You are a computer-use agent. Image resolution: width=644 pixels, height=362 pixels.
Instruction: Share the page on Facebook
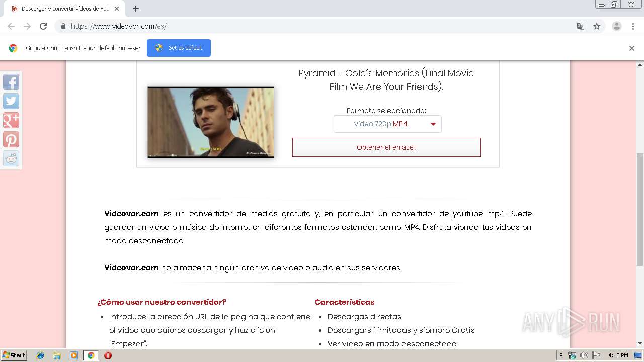(x=11, y=82)
